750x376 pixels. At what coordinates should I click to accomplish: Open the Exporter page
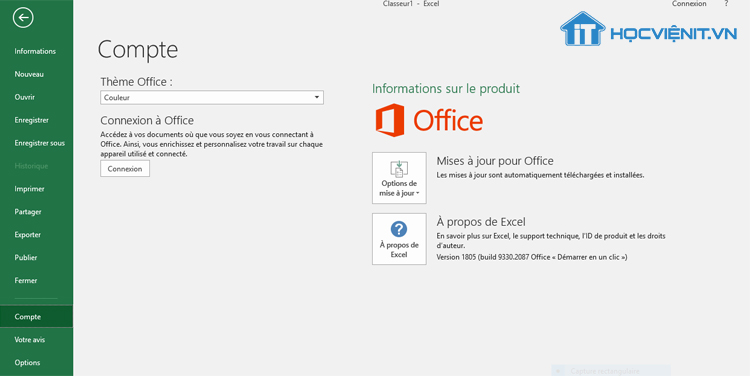[x=28, y=235]
